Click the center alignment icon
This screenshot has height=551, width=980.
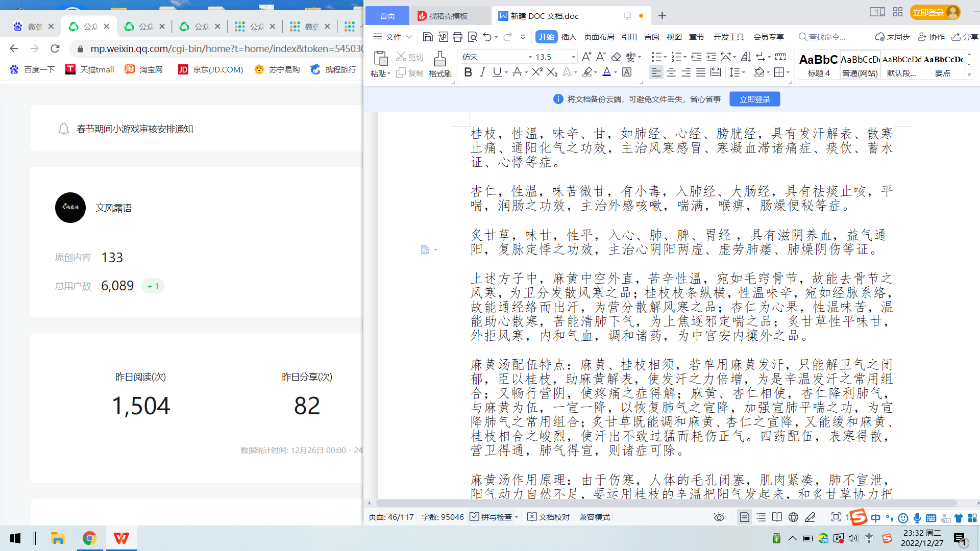click(x=671, y=72)
